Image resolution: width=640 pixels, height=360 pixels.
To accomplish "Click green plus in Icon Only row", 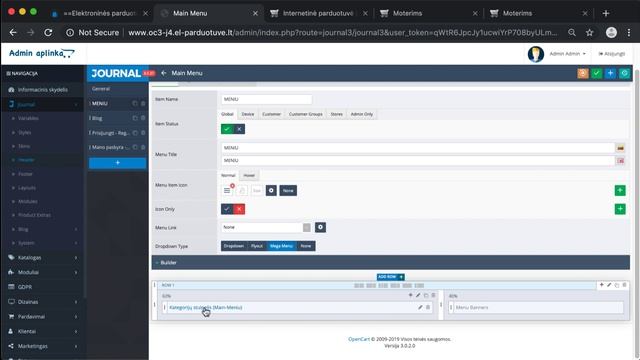I will tap(620, 209).
